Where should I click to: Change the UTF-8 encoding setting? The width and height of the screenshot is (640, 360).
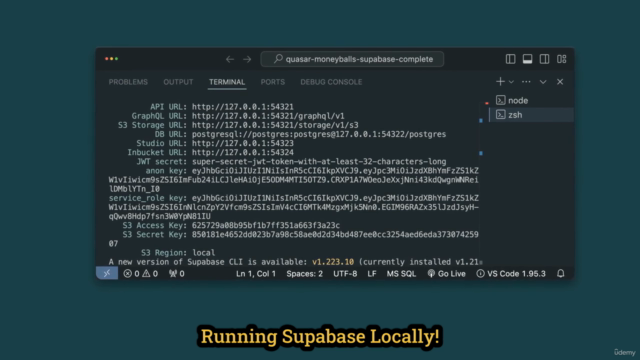pyautogui.click(x=345, y=273)
